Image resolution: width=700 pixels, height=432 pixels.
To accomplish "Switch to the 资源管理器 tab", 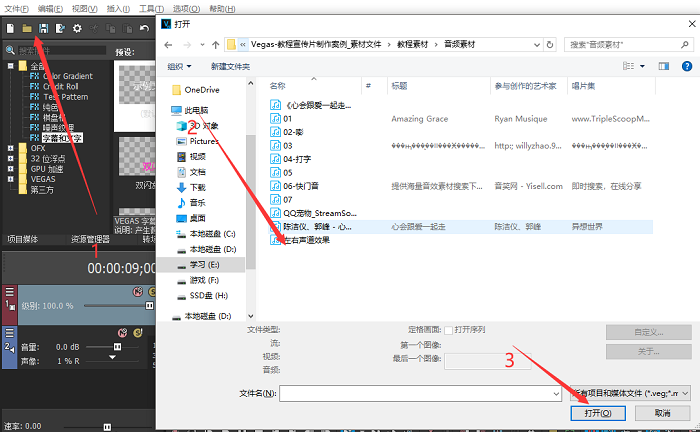I will tap(90, 240).
